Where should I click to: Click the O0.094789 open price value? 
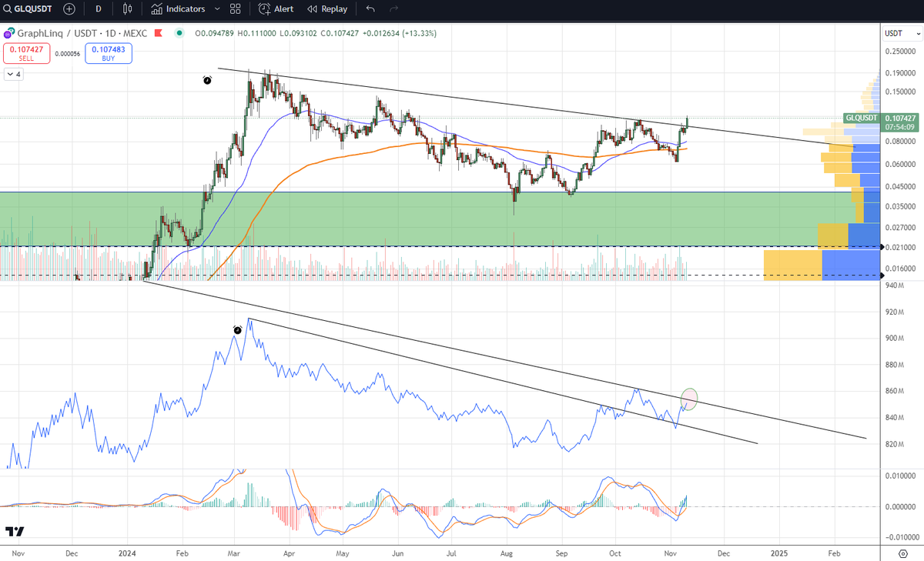(x=215, y=33)
